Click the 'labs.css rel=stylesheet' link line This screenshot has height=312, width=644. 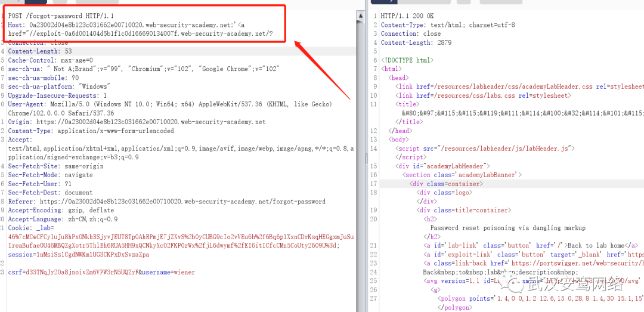point(483,96)
